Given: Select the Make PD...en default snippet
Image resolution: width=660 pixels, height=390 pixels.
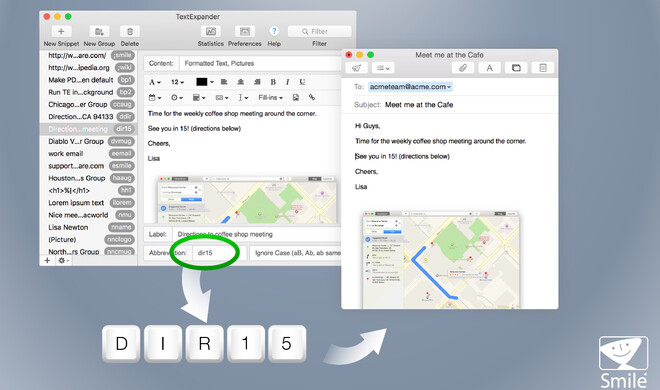Looking at the screenshot, I should click(88, 80).
